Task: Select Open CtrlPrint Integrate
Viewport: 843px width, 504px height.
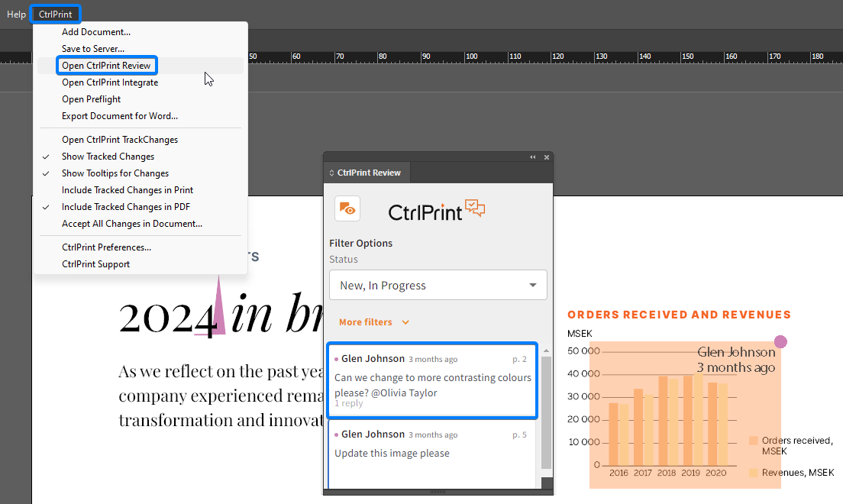Action: [x=140, y=82]
